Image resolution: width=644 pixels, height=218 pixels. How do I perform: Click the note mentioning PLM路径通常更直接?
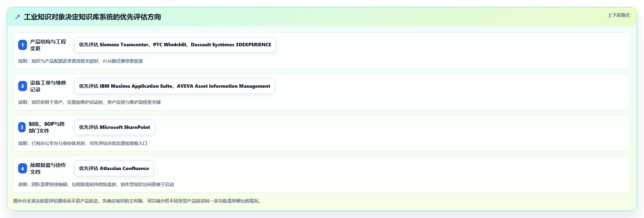(x=80, y=61)
